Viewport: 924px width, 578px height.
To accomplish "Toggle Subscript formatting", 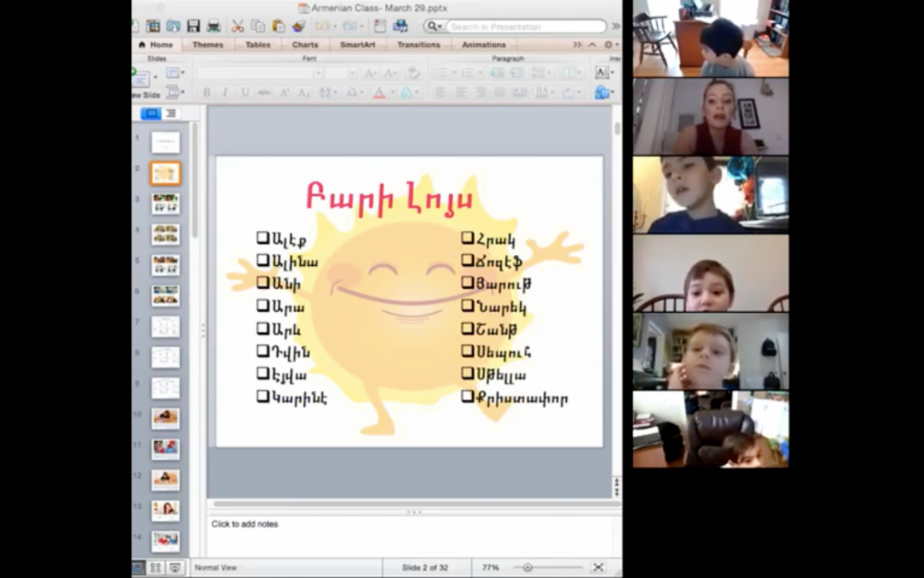I will click(x=303, y=92).
